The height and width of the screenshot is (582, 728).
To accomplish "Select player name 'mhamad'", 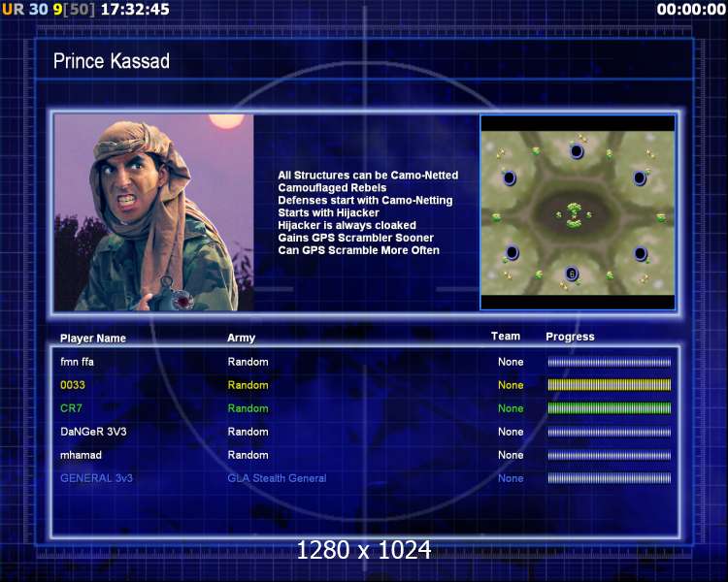I will point(81,455).
